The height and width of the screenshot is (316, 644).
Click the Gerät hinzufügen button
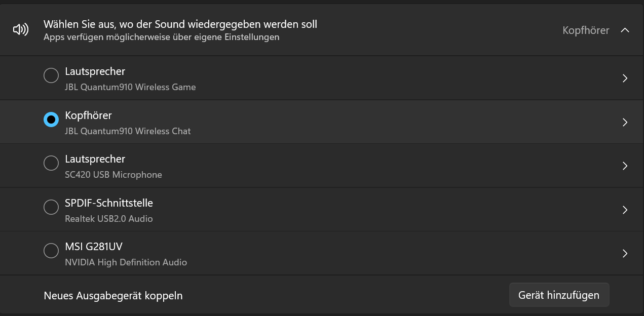(x=559, y=295)
